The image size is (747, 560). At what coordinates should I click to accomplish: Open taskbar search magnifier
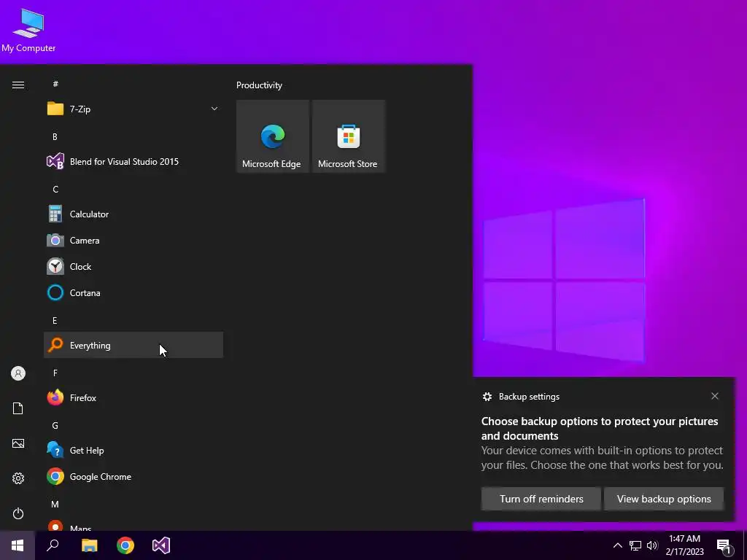click(x=53, y=545)
